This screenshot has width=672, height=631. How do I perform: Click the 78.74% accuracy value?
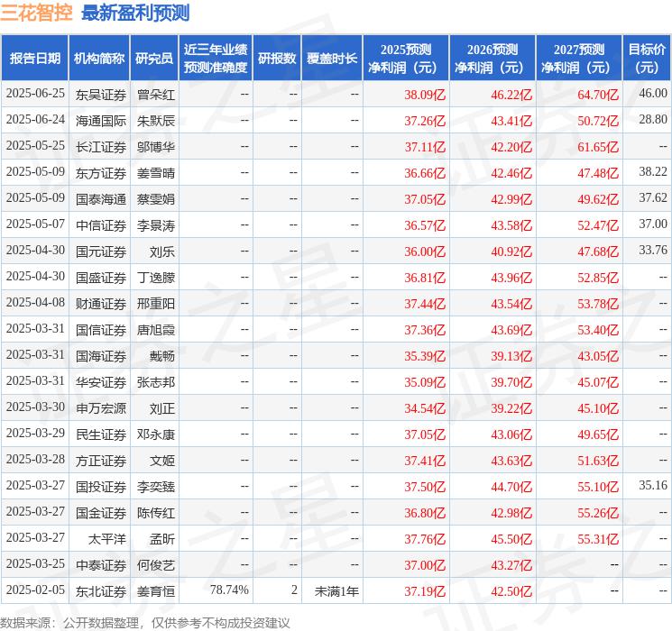229,590
